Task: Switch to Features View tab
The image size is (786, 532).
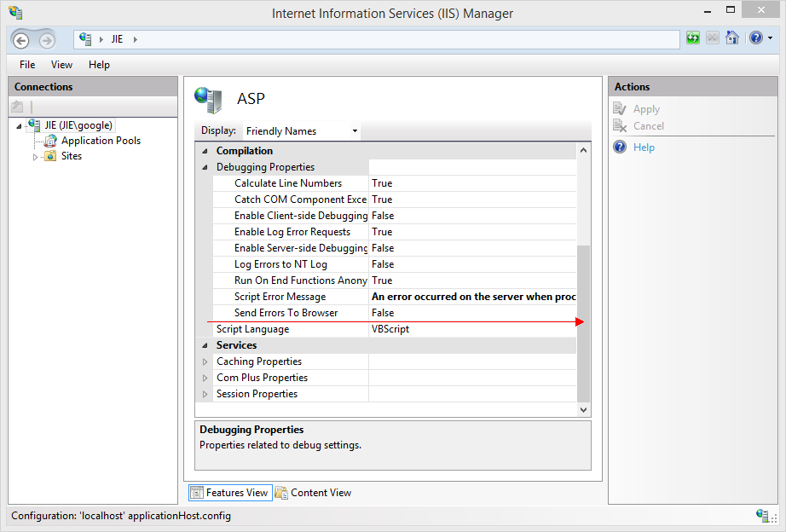Action: (228, 493)
